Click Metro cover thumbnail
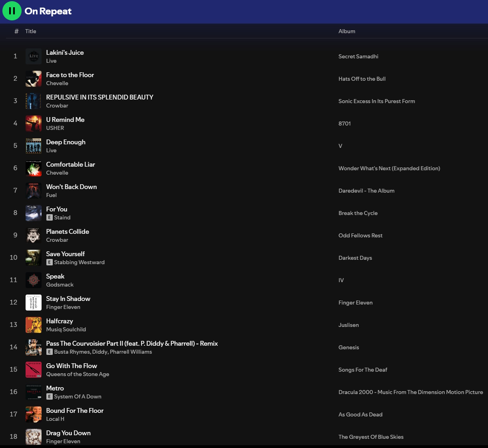The image size is (488, 448). 34,392
